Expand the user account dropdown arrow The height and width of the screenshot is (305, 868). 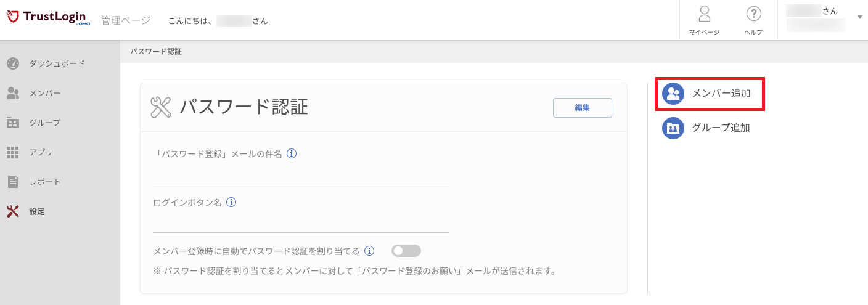coord(860,17)
